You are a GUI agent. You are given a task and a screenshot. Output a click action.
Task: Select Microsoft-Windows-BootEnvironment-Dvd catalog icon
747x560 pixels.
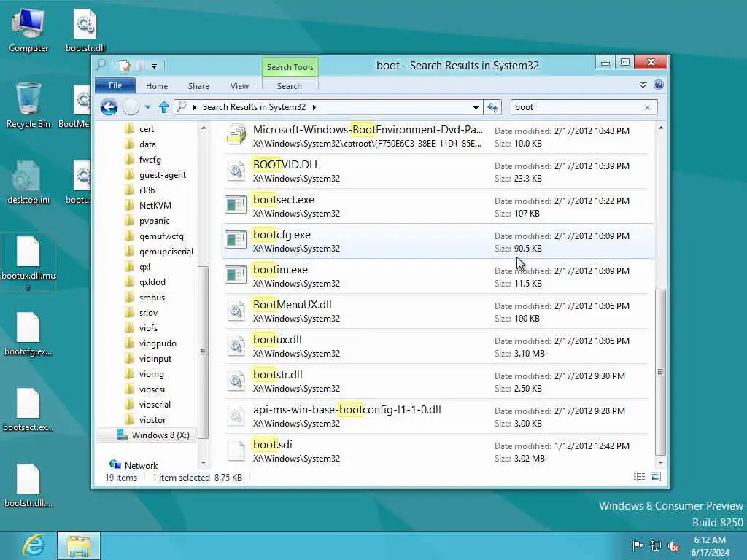coord(236,135)
